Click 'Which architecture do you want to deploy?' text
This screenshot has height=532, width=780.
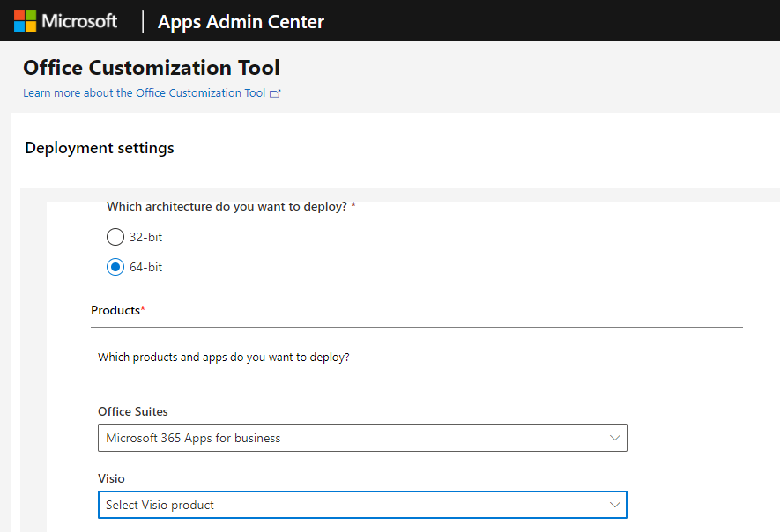tap(227, 206)
